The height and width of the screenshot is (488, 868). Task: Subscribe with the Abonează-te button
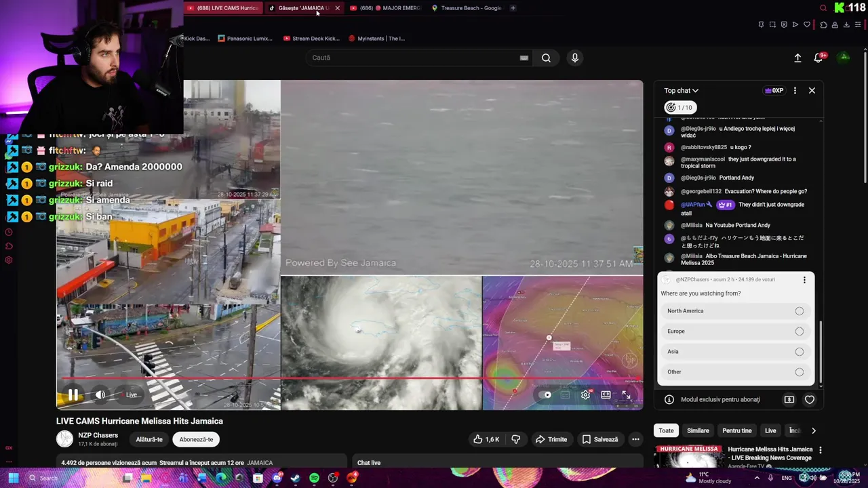196,439
